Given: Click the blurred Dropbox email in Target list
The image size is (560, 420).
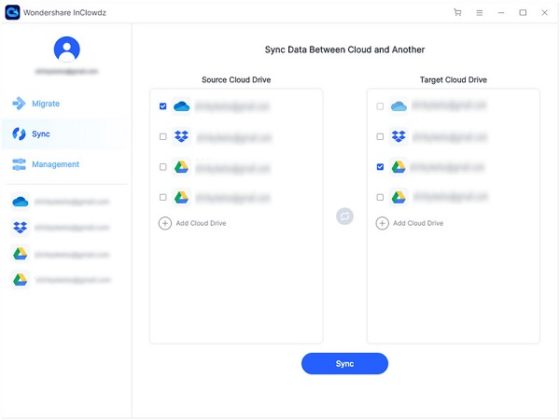Looking at the screenshot, I should (x=450, y=136).
